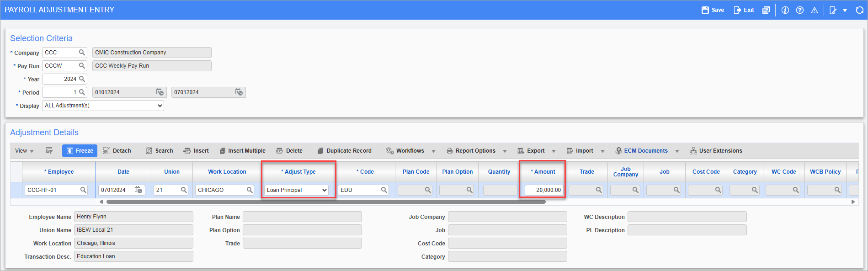
Task: Click the Amount field showing 20,000.00
Action: [x=543, y=190]
